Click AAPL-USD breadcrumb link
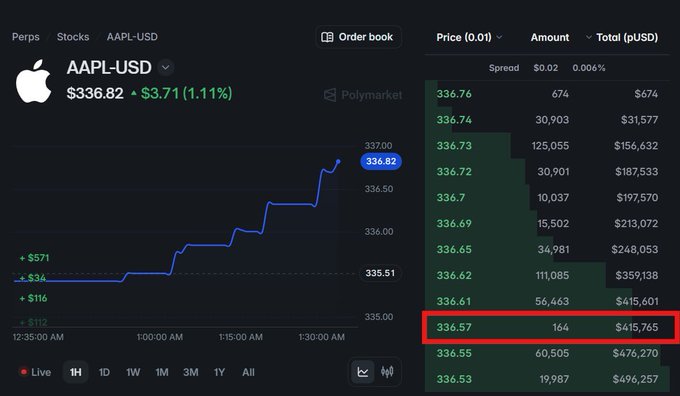The height and width of the screenshot is (396, 680). click(x=132, y=37)
